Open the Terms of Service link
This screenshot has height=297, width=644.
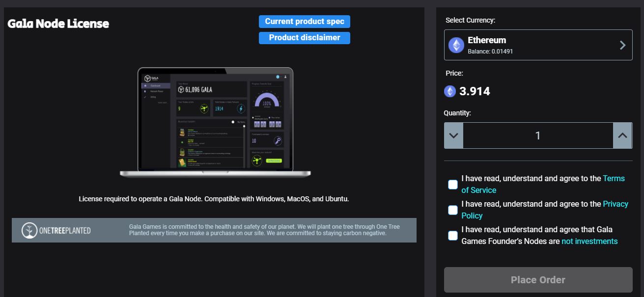pyautogui.click(x=543, y=184)
